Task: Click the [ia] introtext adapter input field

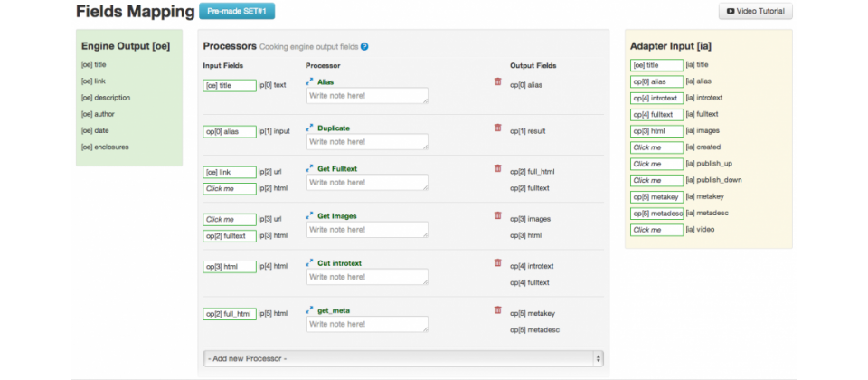Action: [x=656, y=98]
